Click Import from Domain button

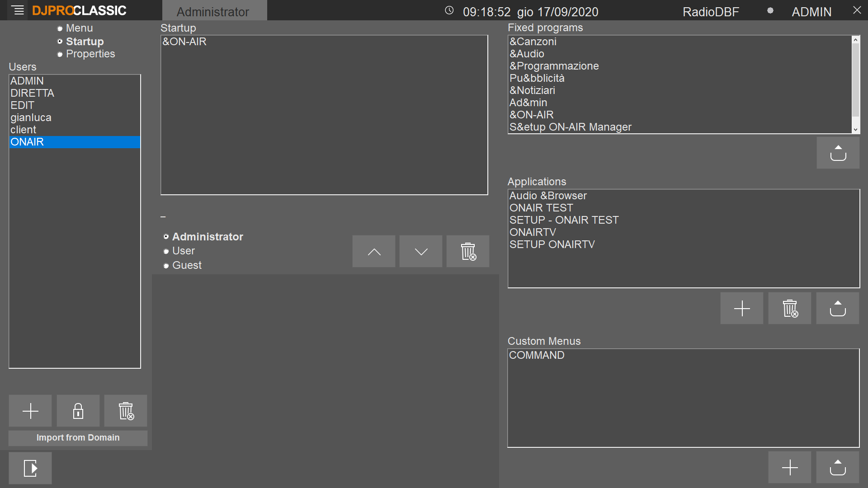[78, 438]
